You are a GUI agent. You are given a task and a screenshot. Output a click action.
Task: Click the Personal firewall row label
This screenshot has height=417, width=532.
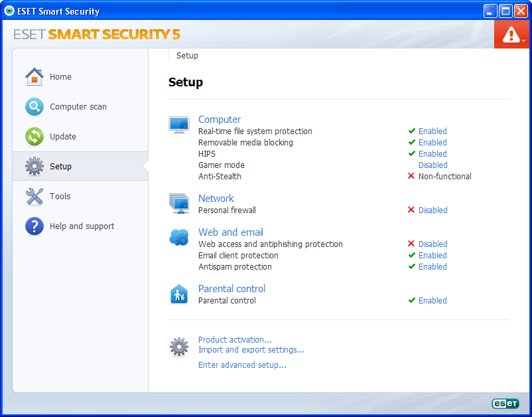click(227, 210)
